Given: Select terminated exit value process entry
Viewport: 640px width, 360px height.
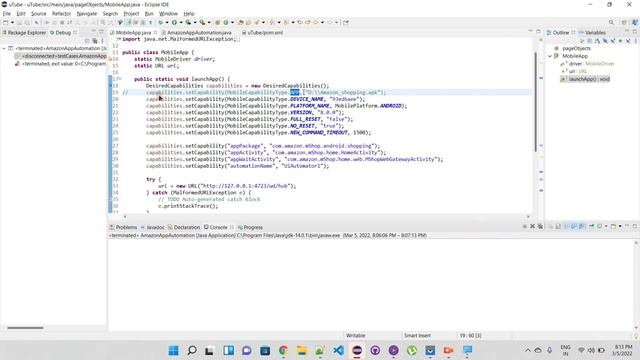Looking at the screenshot, I should point(61,64).
